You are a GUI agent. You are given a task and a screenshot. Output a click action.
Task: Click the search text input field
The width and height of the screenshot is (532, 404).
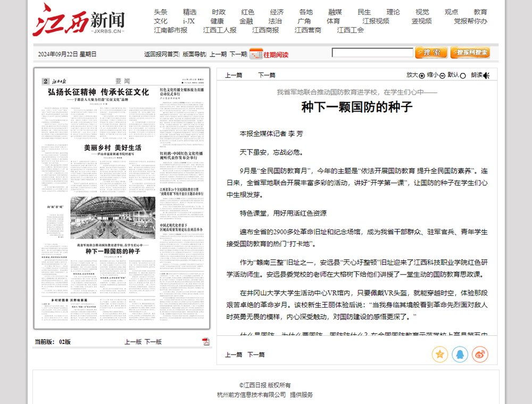coord(372,53)
